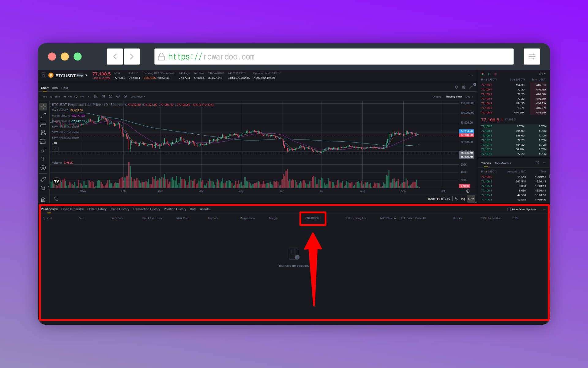This screenshot has width=588, height=368.
Task: Open Last Price dropdown
Action: pyautogui.click(x=138, y=97)
